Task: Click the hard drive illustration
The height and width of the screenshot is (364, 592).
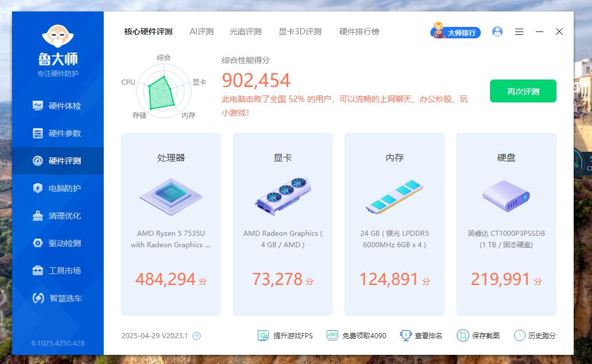Action: point(506,196)
